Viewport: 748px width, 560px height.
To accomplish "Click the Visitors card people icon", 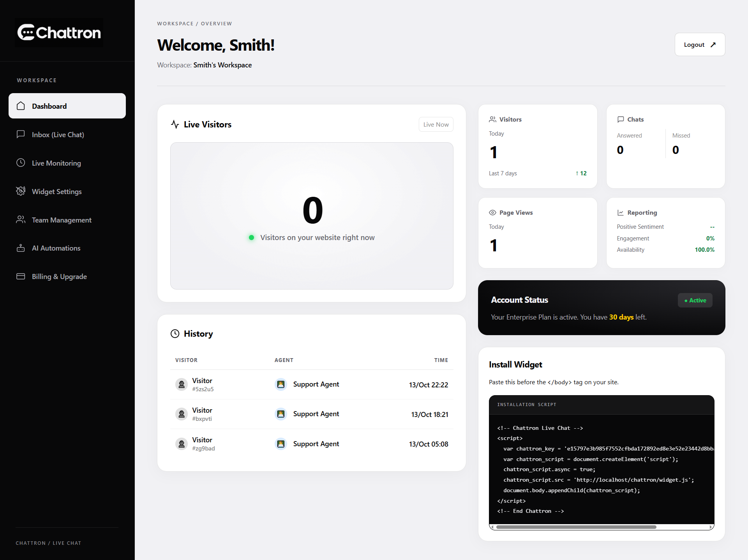I will pyautogui.click(x=492, y=119).
